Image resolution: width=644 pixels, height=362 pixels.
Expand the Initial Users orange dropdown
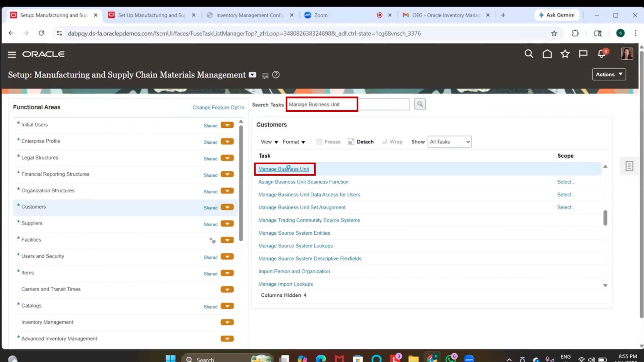click(x=227, y=125)
